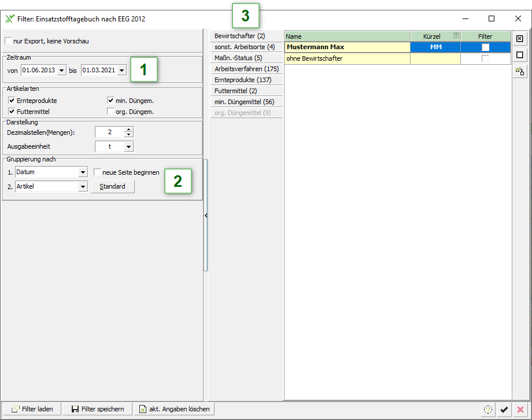Select the min. Düngemittel (56) tab
Screen dimensions: 532x420
(x=244, y=102)
